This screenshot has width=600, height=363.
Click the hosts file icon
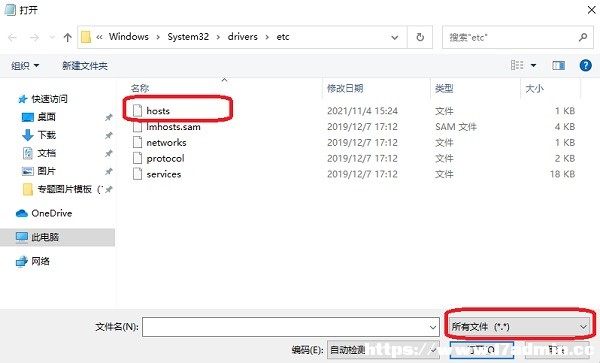(x=137, y=111)
